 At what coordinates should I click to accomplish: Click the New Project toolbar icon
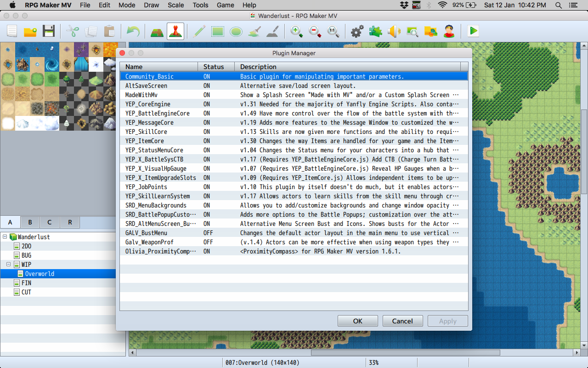tap(12, 31)
